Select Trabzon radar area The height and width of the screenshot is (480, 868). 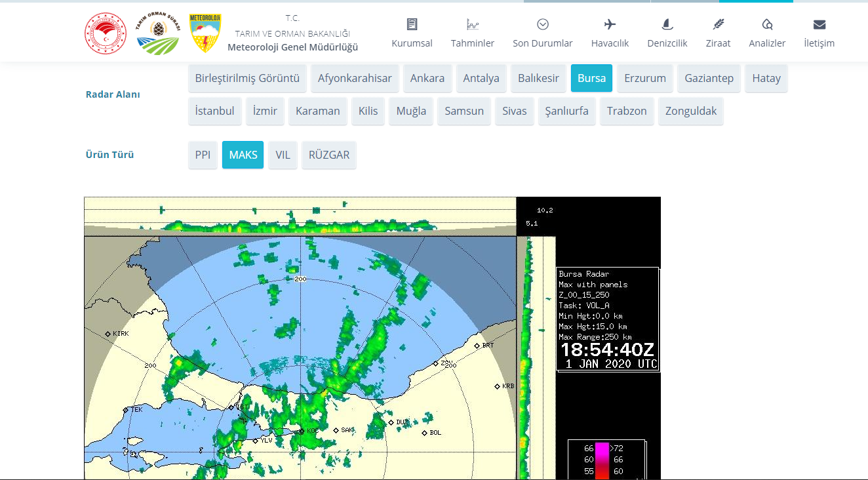click(627, 111)
